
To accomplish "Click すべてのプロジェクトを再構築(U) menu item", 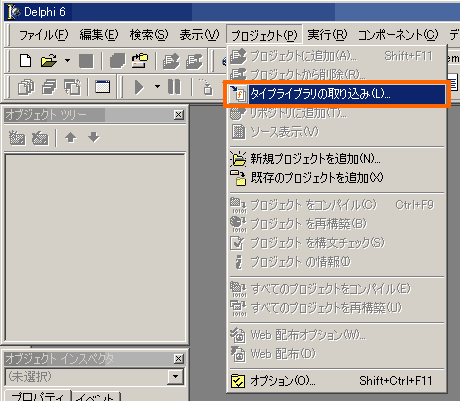I will pos(337,307).
